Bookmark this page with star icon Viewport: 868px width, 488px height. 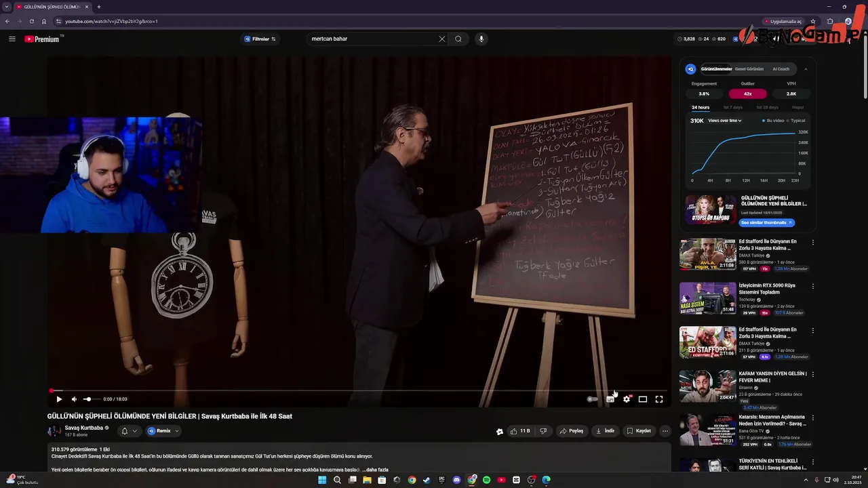(x=813, y=21)
